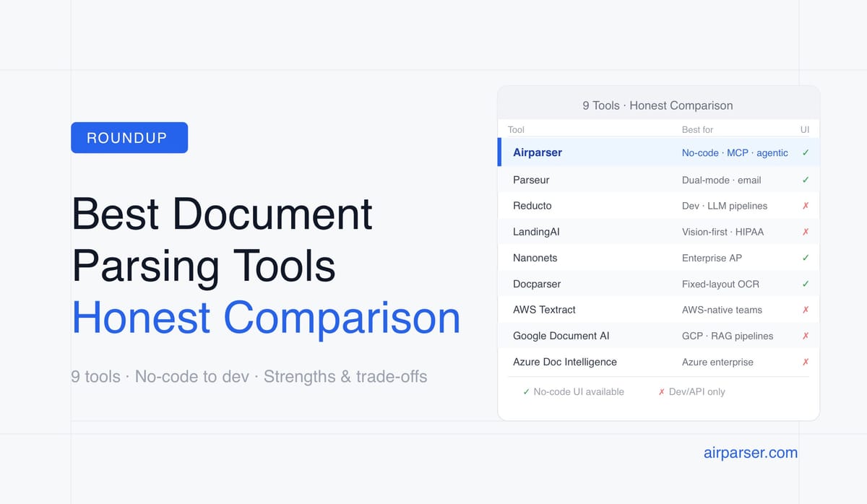Click the 'No-code UI available' legend entry
Image resolution: width=867 pixels, height=504 pixels.
pyautogui.click(x=574, y=391)
